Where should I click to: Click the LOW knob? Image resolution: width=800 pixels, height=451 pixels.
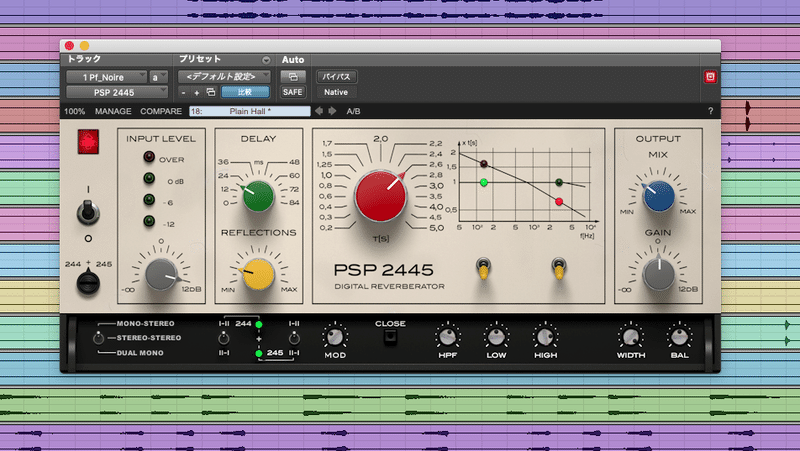point(496,337)
